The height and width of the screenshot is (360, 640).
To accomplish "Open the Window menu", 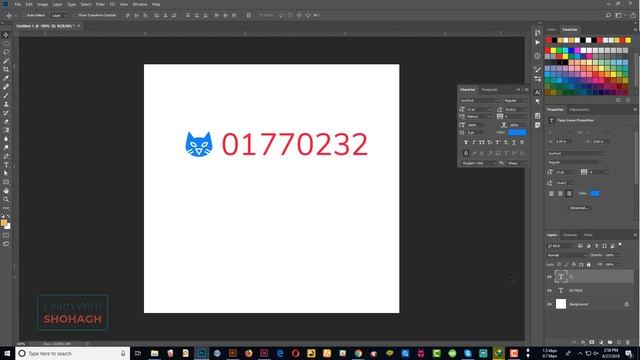I will click(140, 4).
